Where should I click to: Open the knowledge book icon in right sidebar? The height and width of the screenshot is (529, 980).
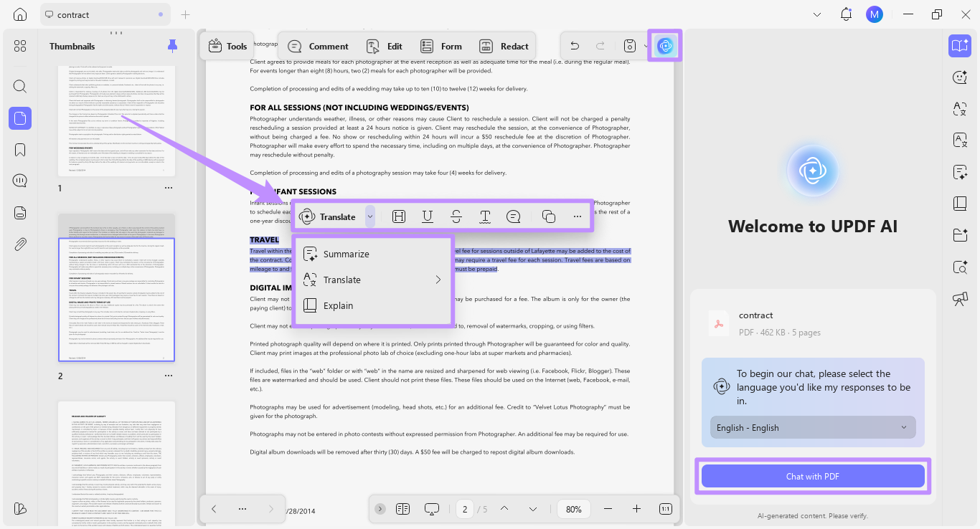[x=960, y=204]
